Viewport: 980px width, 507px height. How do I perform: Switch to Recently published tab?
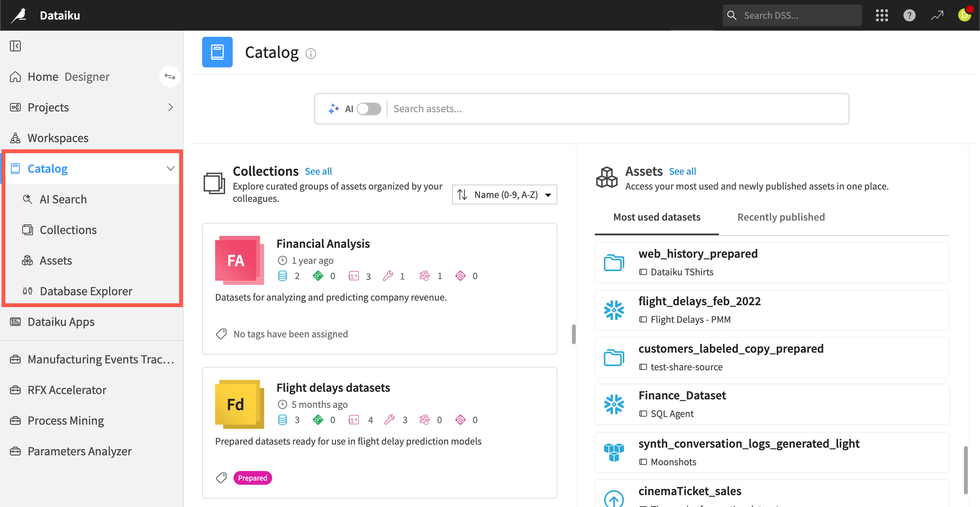point(781,217)
